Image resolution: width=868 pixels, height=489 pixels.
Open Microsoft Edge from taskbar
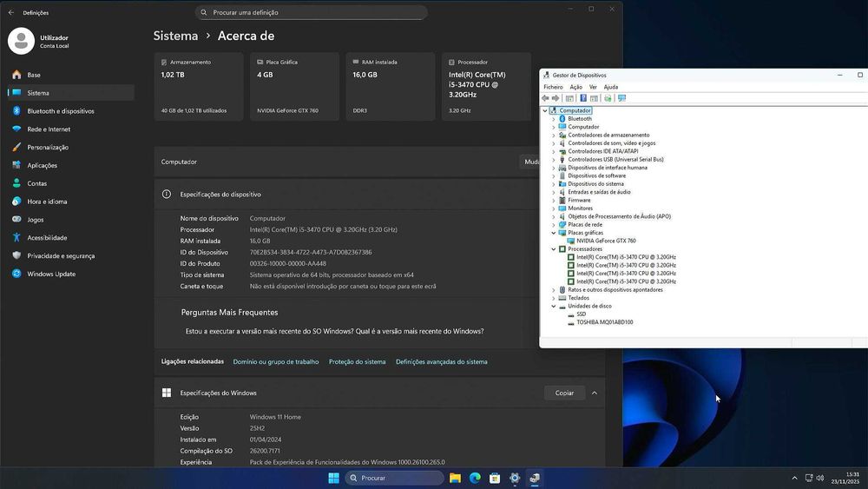(475, 478)
